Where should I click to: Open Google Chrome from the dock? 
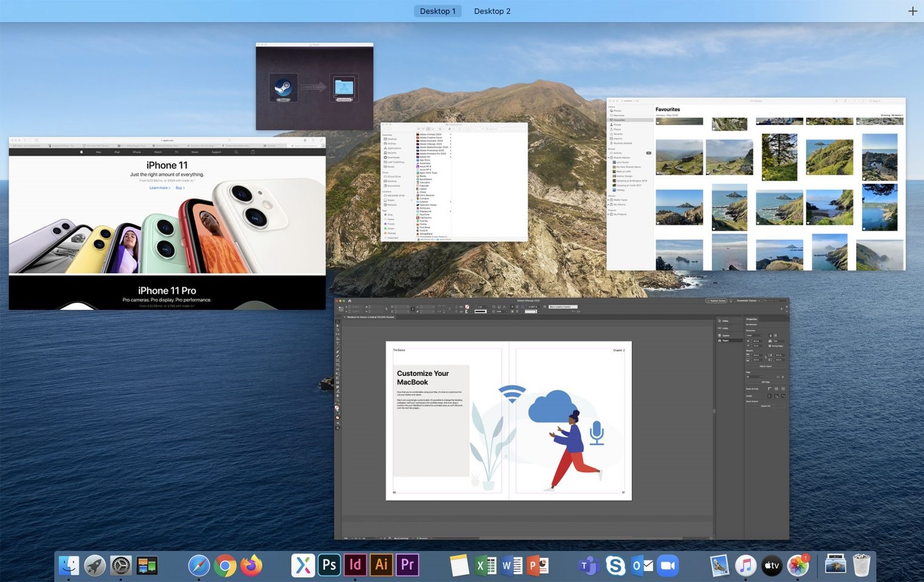[225, 566]
